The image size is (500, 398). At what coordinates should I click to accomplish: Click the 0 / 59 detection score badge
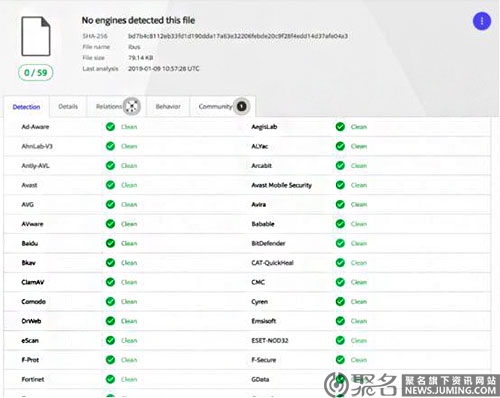click(36, 72)
